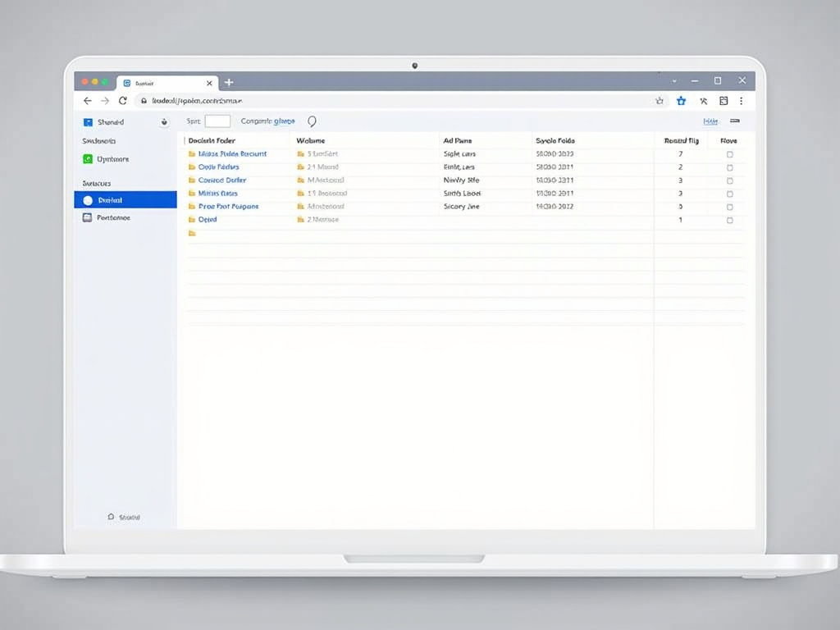Click the balloon-shaped icon right of the Sprt box
The image size is (840, 630).
312,121
